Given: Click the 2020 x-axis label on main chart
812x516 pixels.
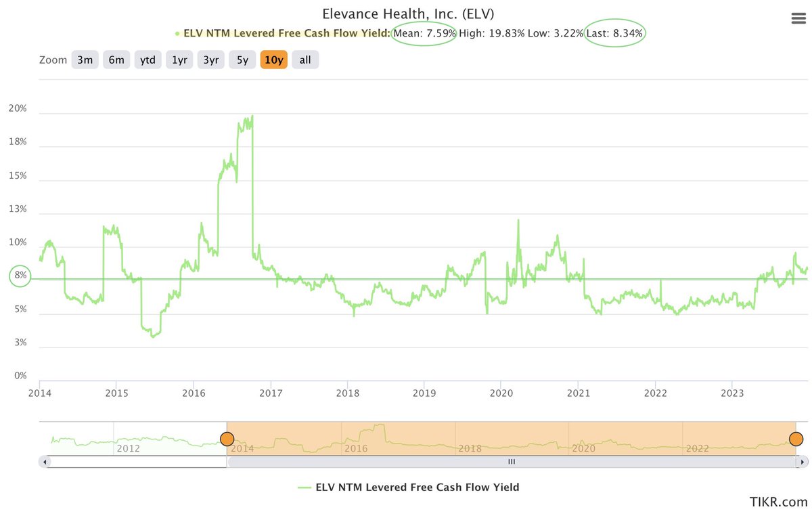Looking at the screenshot, I should tap(501, 393).
